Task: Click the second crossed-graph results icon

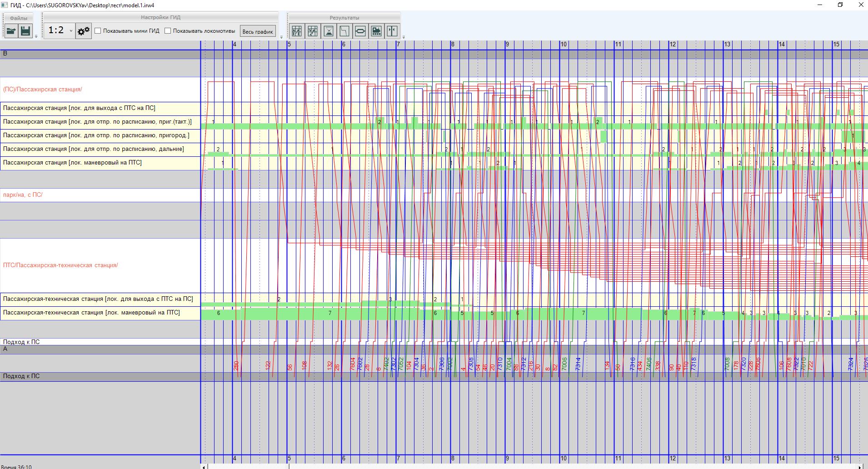Action: coord(313,31)
